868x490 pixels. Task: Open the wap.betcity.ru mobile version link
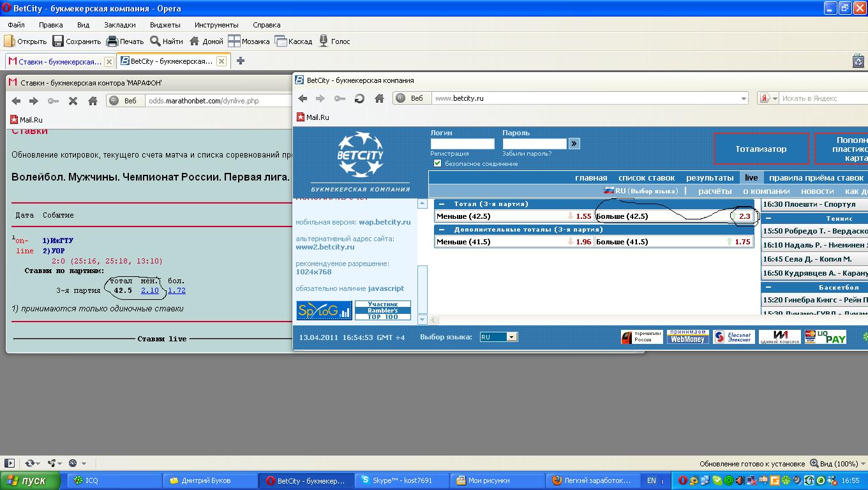coord(385,222)
